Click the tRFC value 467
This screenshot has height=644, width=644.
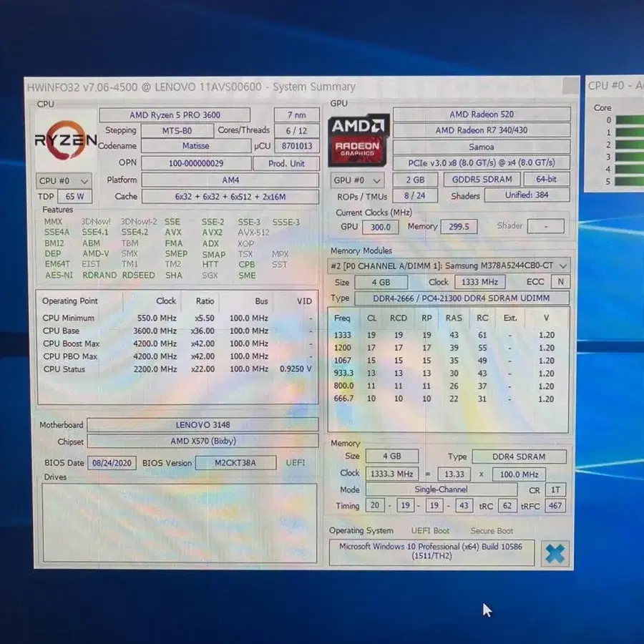(x=555, y=506)
